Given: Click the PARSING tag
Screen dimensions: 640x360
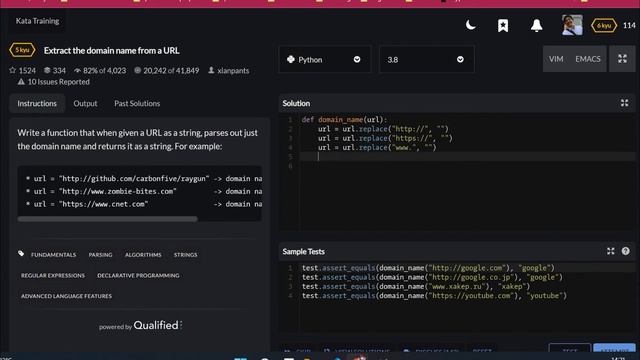Looking at the screenshot, I should click(x=100, y=255).
